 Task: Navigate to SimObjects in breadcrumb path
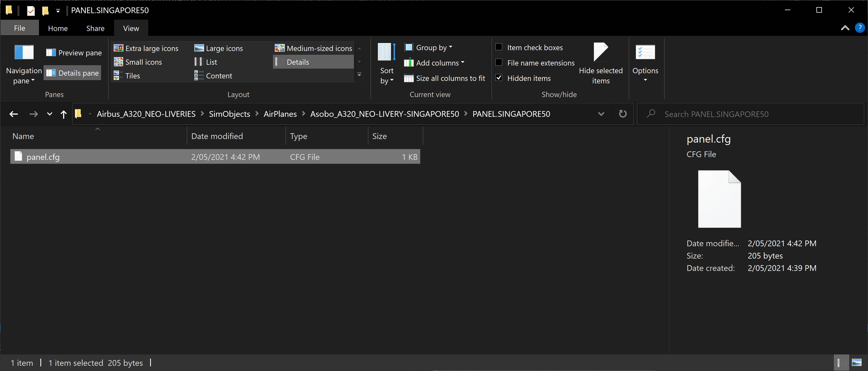[229, 114]
